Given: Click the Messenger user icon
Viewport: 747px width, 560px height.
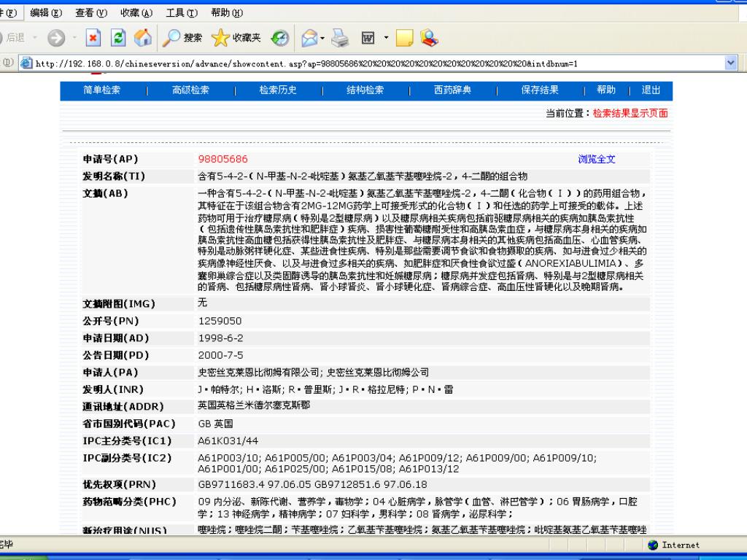Looking at the screenshot, I should pyautogui.click(x=429, y=38).
